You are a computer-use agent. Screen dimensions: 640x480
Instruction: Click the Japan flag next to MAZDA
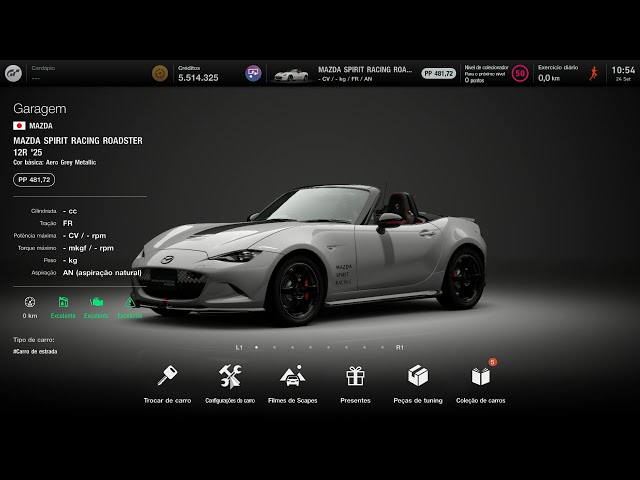(x=19, y=126)
